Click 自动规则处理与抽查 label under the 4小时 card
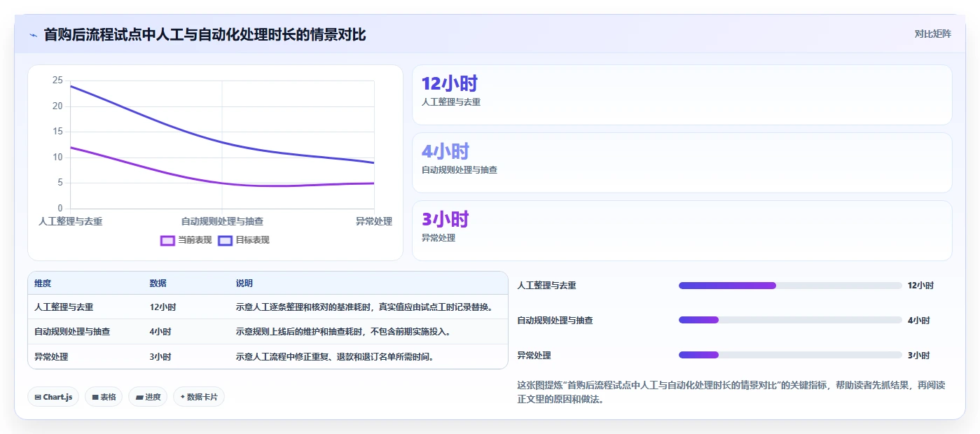Viewport: 980px width, 434px height. (x=460, y=170)
